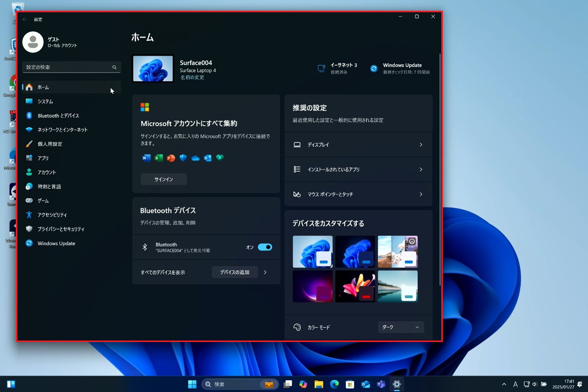Click the イーサネット 3 network icon
The width and height of the screenshot is (588, 392).
coord(321,68)
